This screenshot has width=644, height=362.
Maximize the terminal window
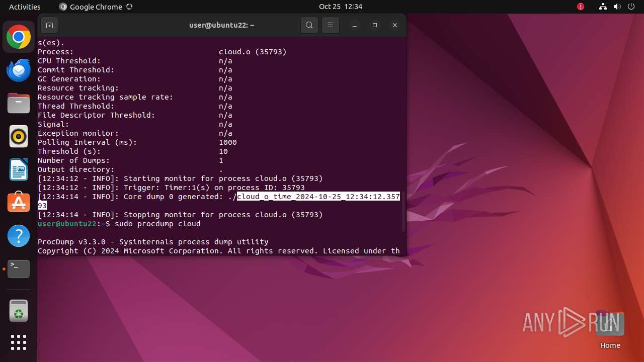[x=375, y=25]
